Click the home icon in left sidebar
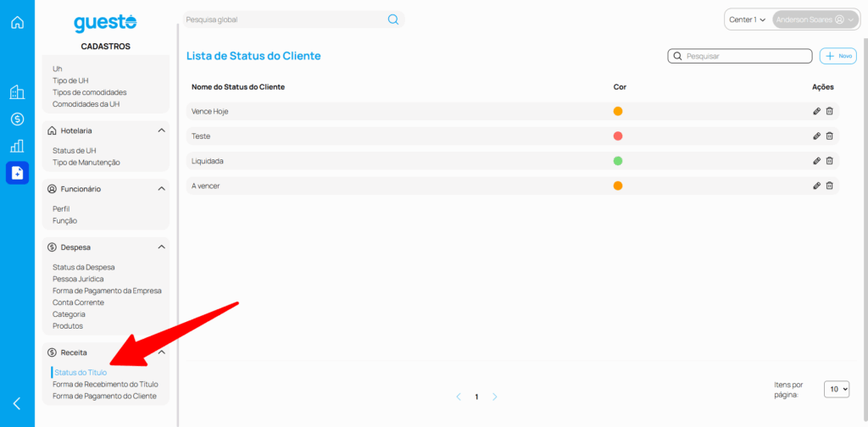The image size is (868, 427). (17, 22)
